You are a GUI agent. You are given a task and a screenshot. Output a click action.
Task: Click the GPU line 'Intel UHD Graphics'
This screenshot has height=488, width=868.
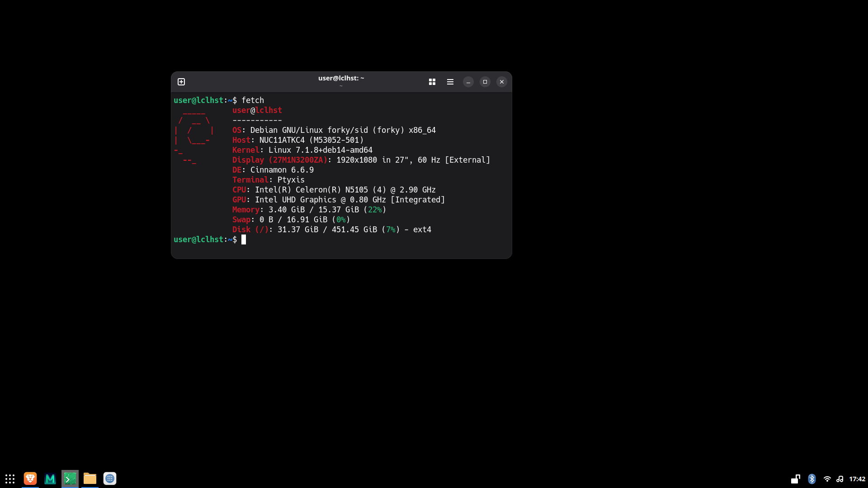[x=296, y=200]
